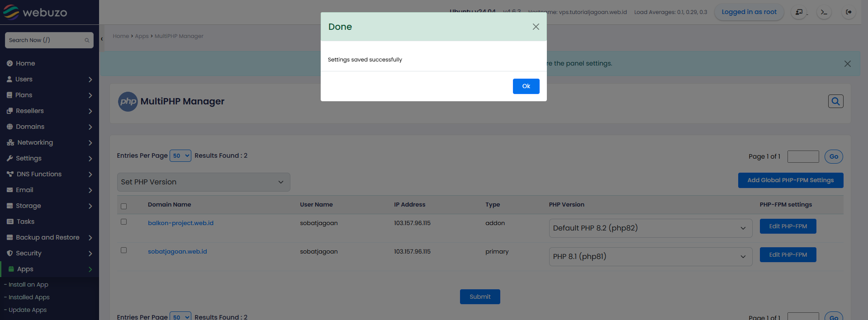Image resolution: width=868 pixels, height=320 pixels.
Task: Collapse the sidebar with the arrow handle
Action: coord(102,39)
